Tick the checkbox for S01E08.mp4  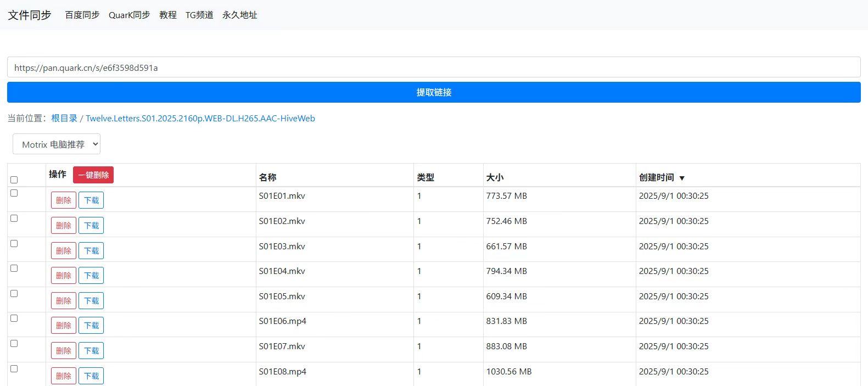point(14,369)
